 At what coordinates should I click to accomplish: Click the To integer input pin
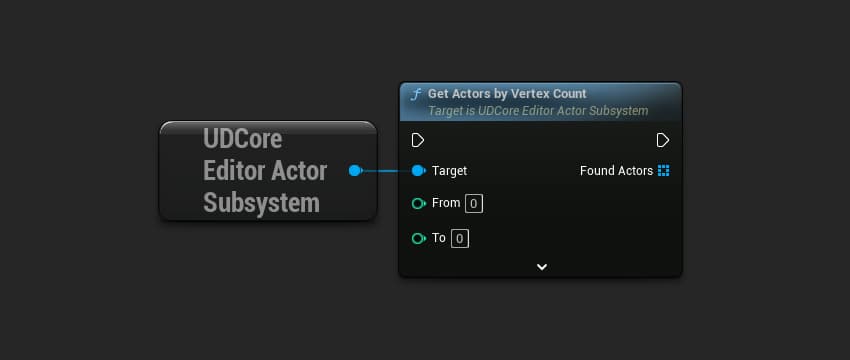418,239
